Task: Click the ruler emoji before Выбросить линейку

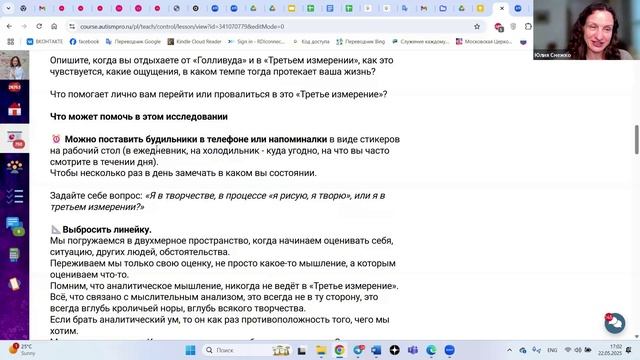Action: coord(56,229)
